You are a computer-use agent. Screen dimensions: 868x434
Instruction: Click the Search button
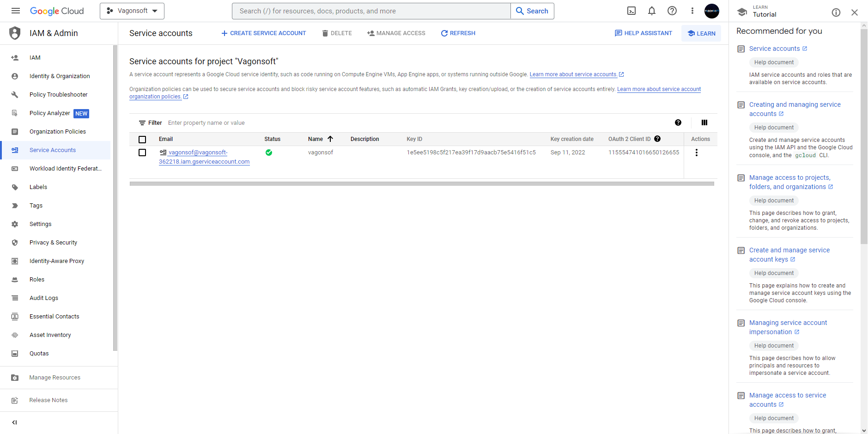[x=532, y=11]
